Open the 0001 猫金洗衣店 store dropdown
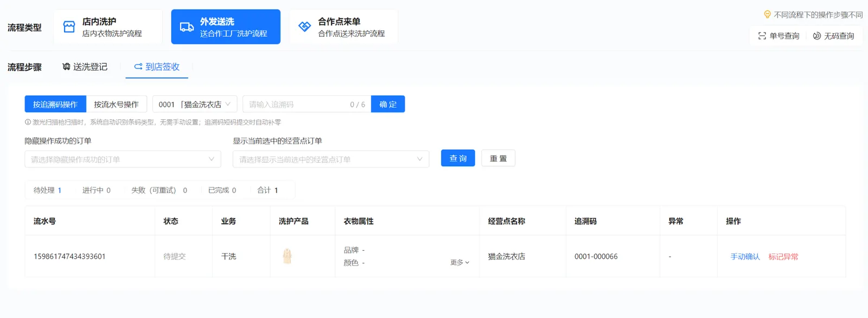Screen dimensions: 868x318 coord(195,104)
